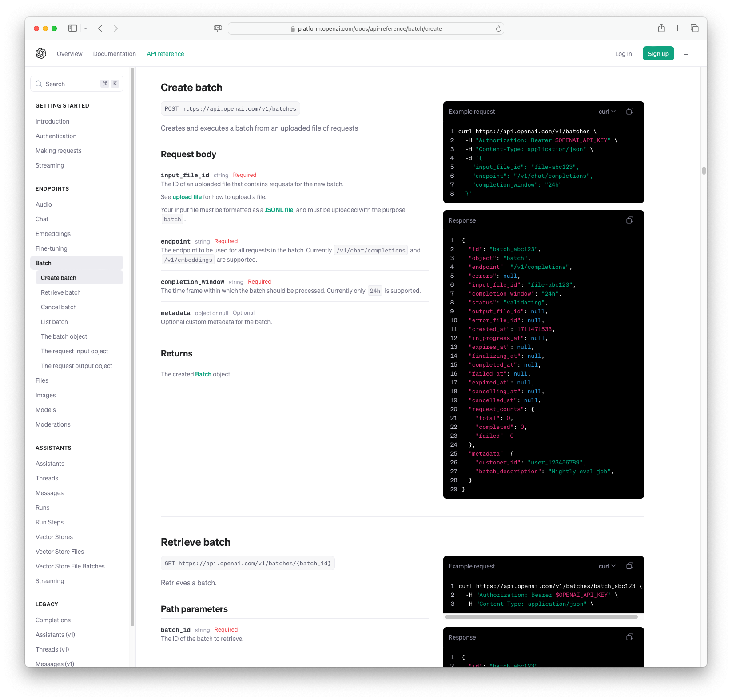Click the reader/translate icon beside address bar
732x700 pixels.
coord(218,28)
